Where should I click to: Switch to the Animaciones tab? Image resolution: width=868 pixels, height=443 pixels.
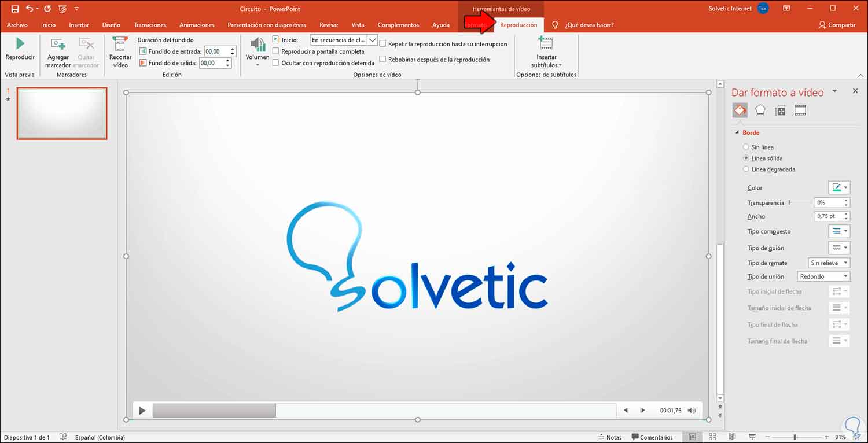click(x=197, y=25)
